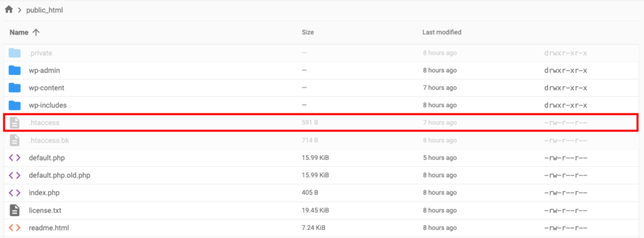Click .htaccess's 7 hours ago timestamp

440,123
